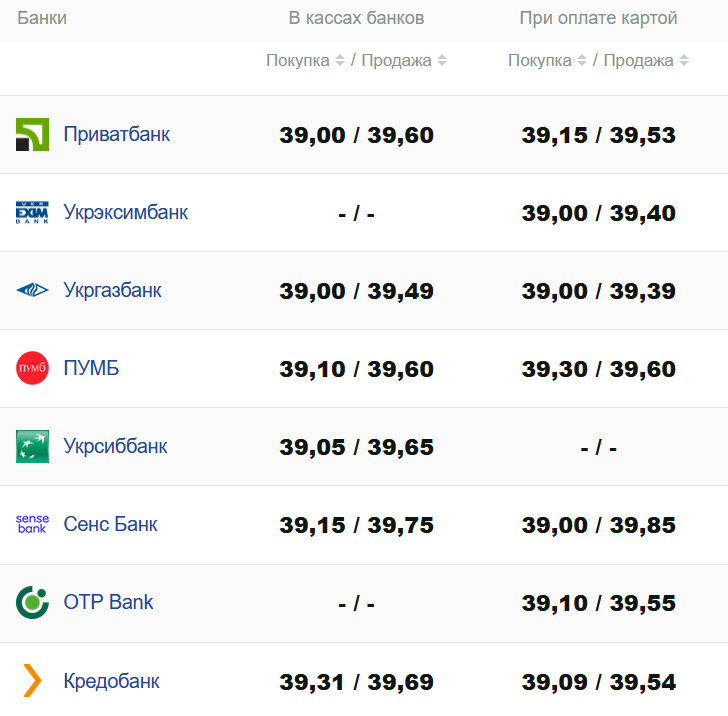728x716 pixels.
Task: Click the 'В кассах банков' column header
Action: pos(356,18)
